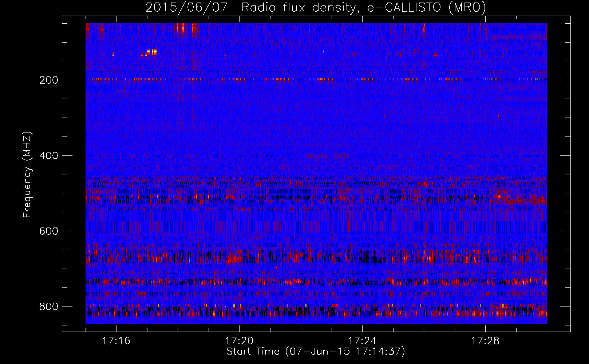
Task: Pick the 17:24 time tick label
Action: (362, 341)
